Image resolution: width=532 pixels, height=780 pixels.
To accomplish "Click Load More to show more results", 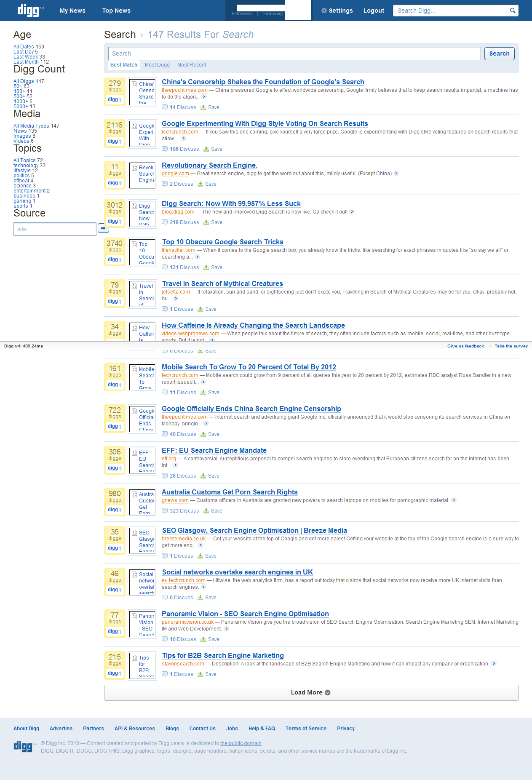I will pyautogui.click(x=311, y=693).
